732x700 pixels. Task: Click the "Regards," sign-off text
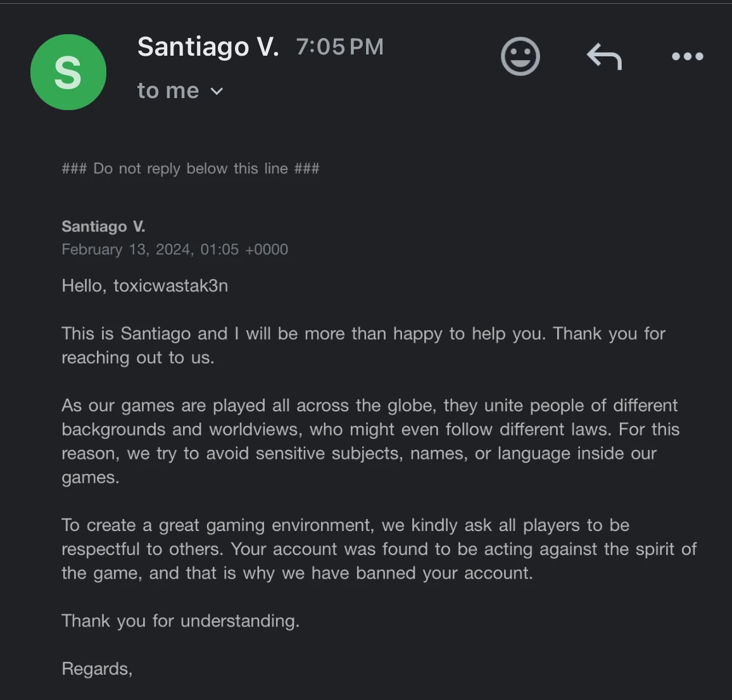coord(97,669)
